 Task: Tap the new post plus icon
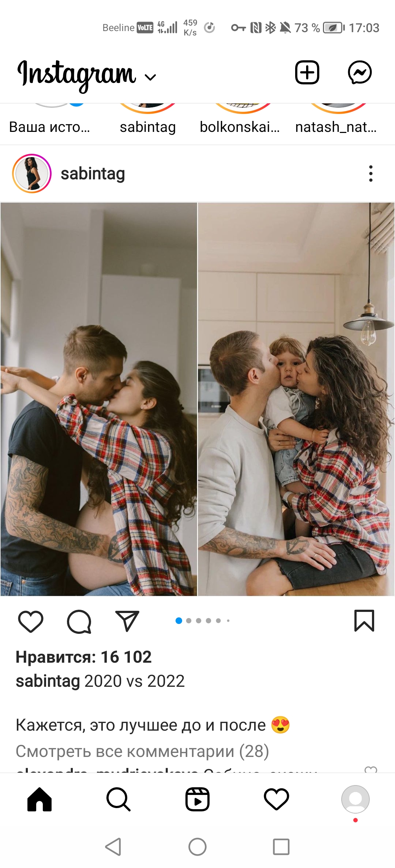pyautogui.click(x=307, y=72)
